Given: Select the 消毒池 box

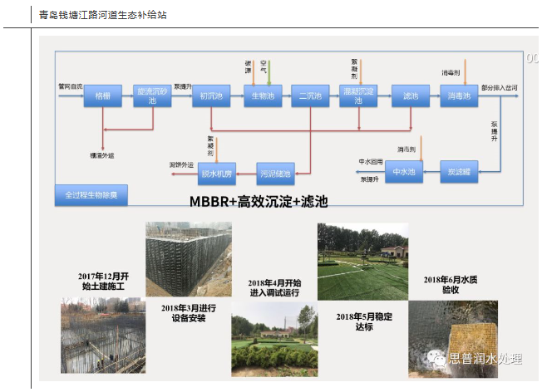Looking at the screenshot, I should pos(460,96).
